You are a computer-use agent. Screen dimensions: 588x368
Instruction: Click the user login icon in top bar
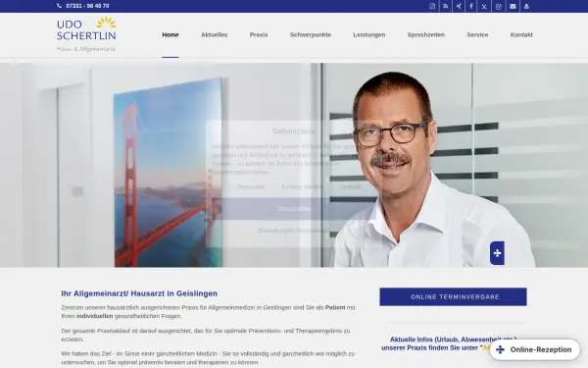(526, 6)
